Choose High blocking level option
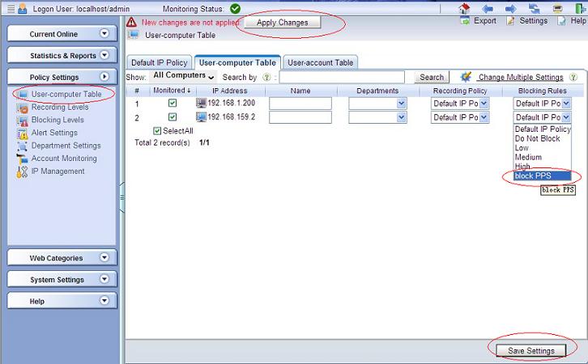 tap(543, 167)
